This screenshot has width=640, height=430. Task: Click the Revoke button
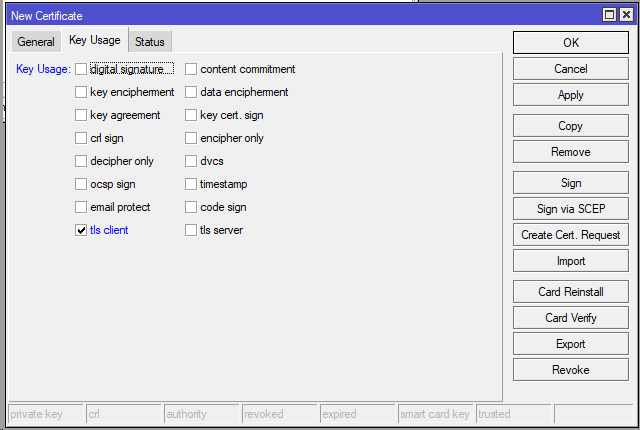pos(571,370)
